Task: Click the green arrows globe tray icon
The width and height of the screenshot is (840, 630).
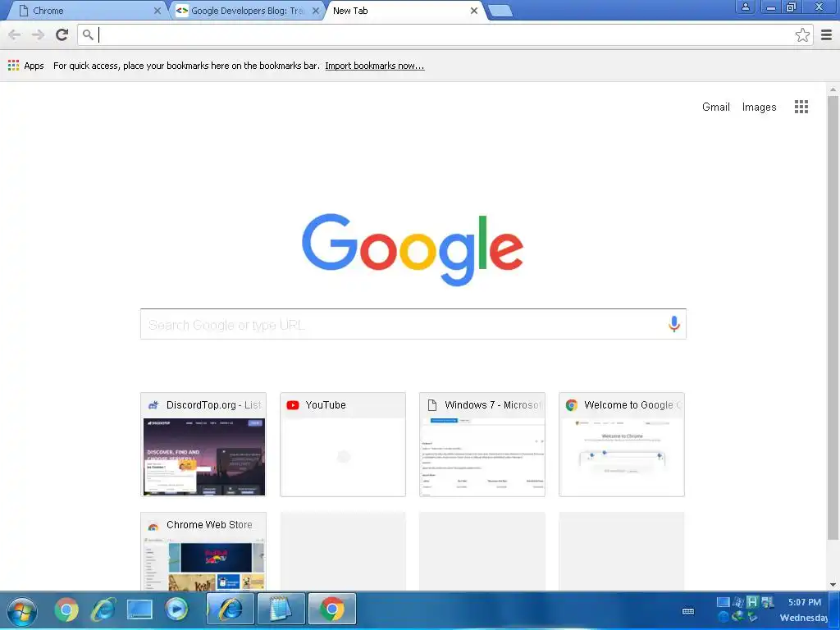Action: click(738, 617)
